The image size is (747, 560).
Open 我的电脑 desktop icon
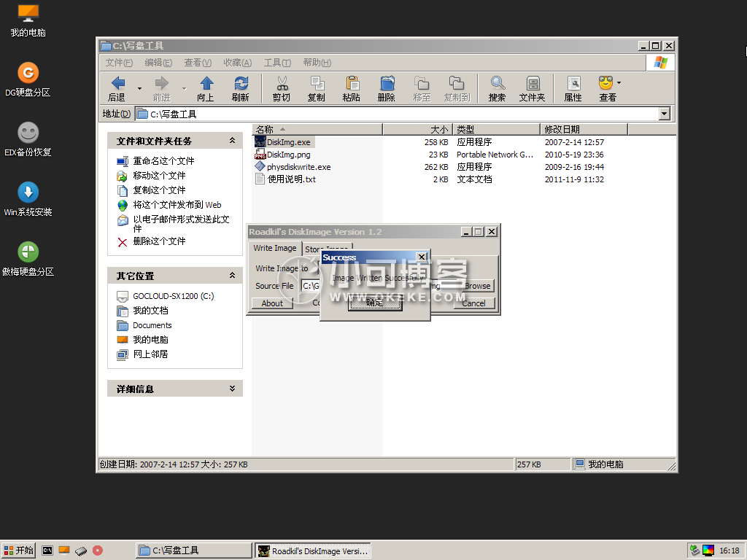tap(28, 20)
